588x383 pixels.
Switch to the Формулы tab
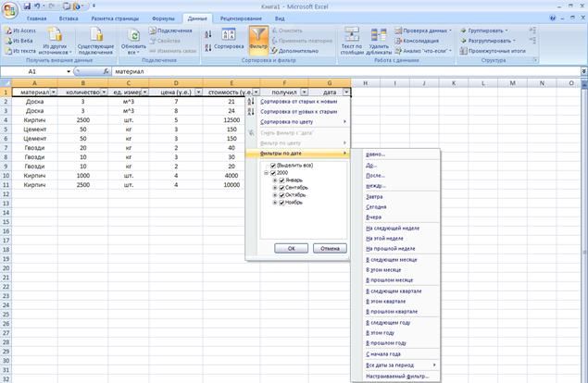(163, 19)
